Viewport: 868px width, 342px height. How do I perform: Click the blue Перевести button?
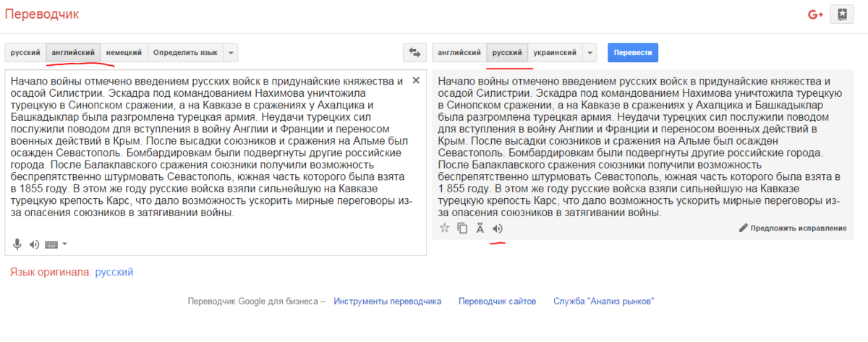tap(633, 53)
